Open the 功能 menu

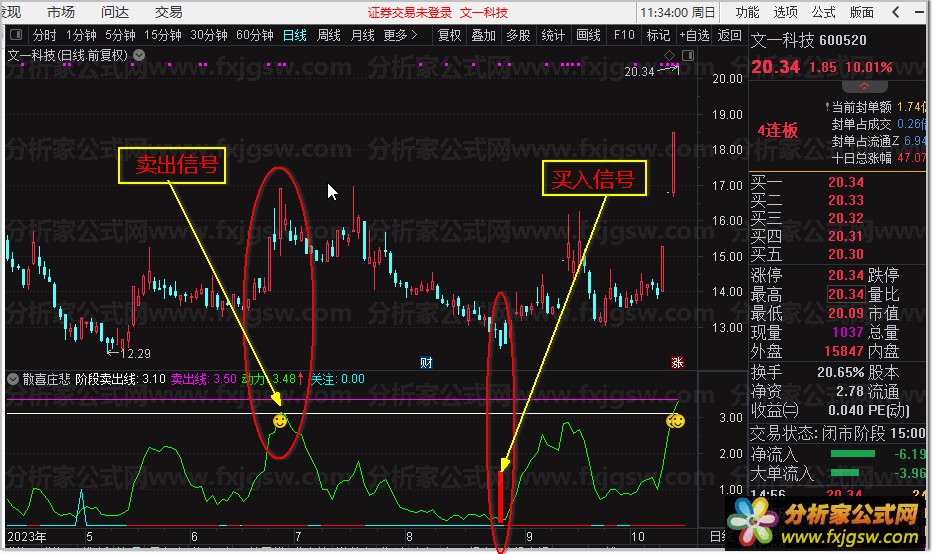coord(747,12)
